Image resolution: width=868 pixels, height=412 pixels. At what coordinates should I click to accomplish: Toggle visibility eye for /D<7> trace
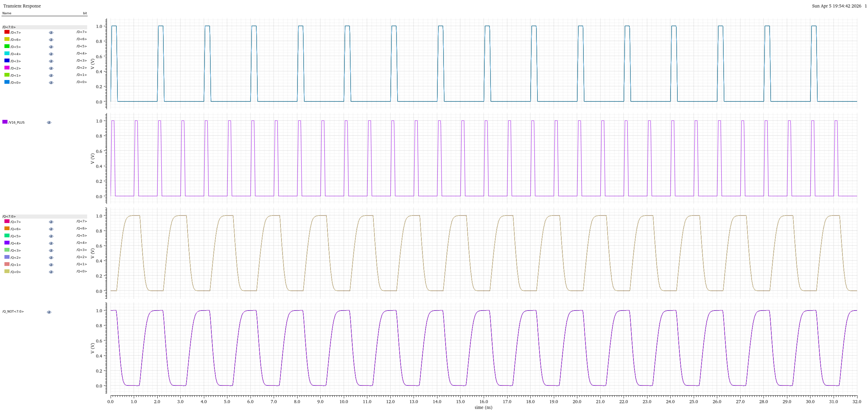pyautogui.click(x=51, y=33)
